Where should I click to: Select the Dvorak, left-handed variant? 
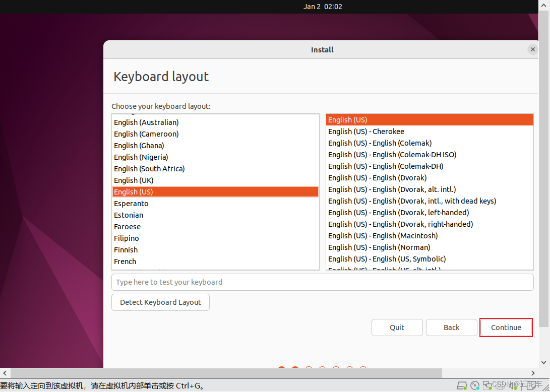coord(430,213)
